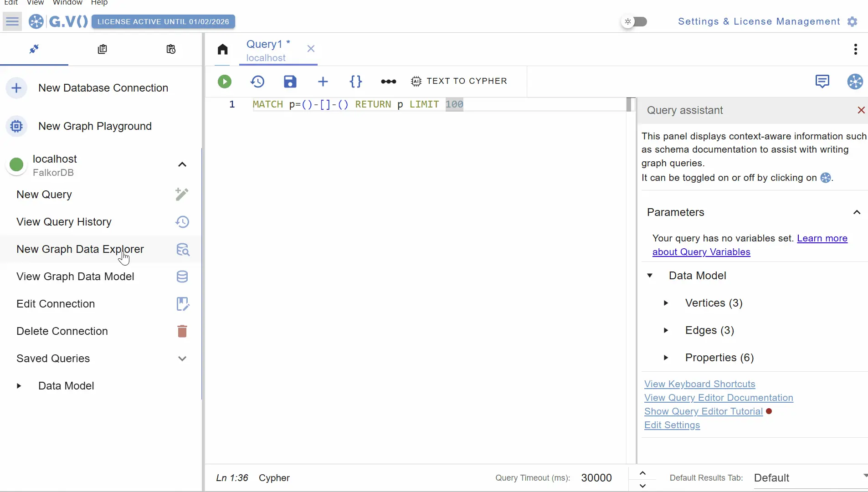
Task: Collapse Data Model in Query assistant
Action: [x=650, y=276]
